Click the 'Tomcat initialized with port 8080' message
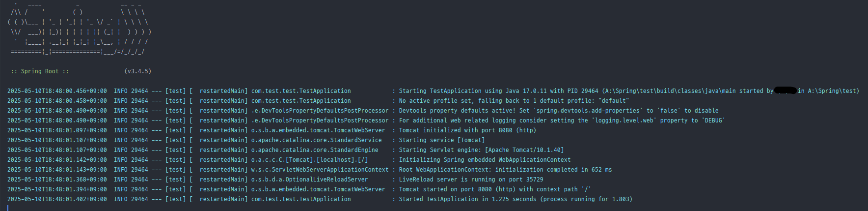Image resolution: width=868 pixels, height=211 pixels. coord(467,130)
